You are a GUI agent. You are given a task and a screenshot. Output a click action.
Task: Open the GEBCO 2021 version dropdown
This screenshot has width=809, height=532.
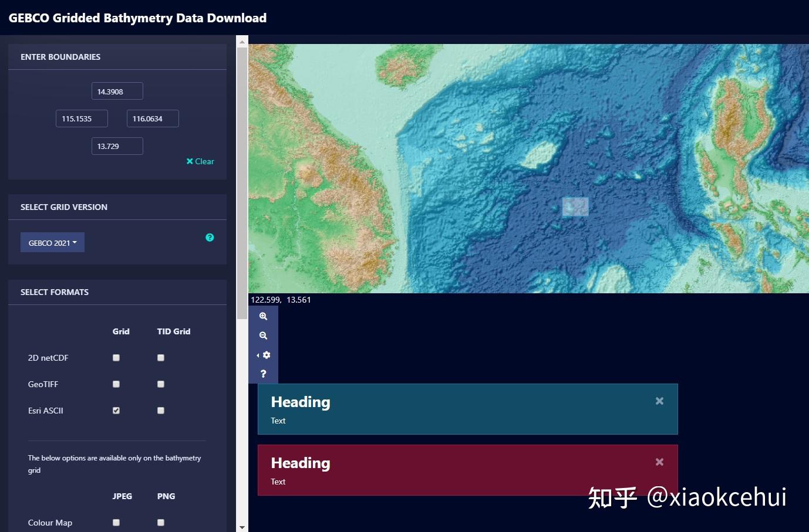click(52, 242)
